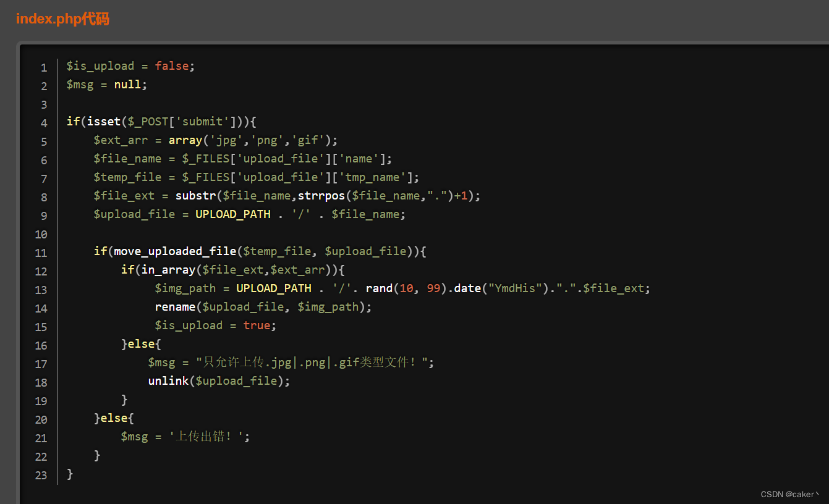Click line number 8 in gutter

click(x=44, y=197)
